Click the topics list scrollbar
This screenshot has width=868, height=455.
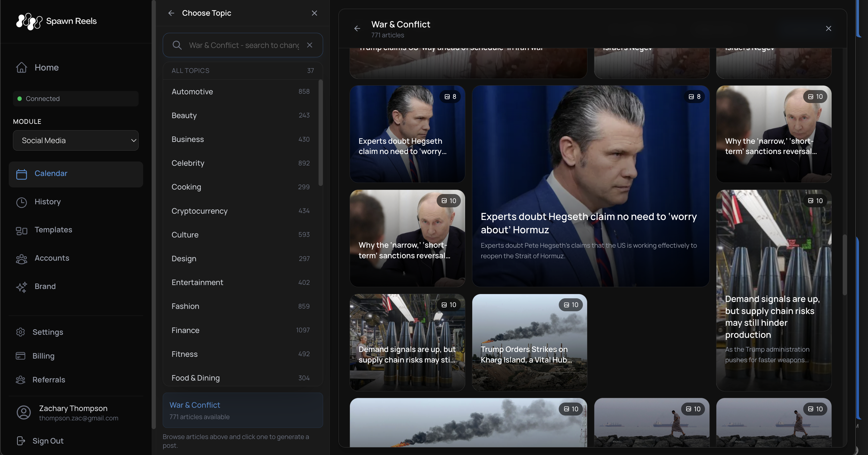click(x=320, y=133)
